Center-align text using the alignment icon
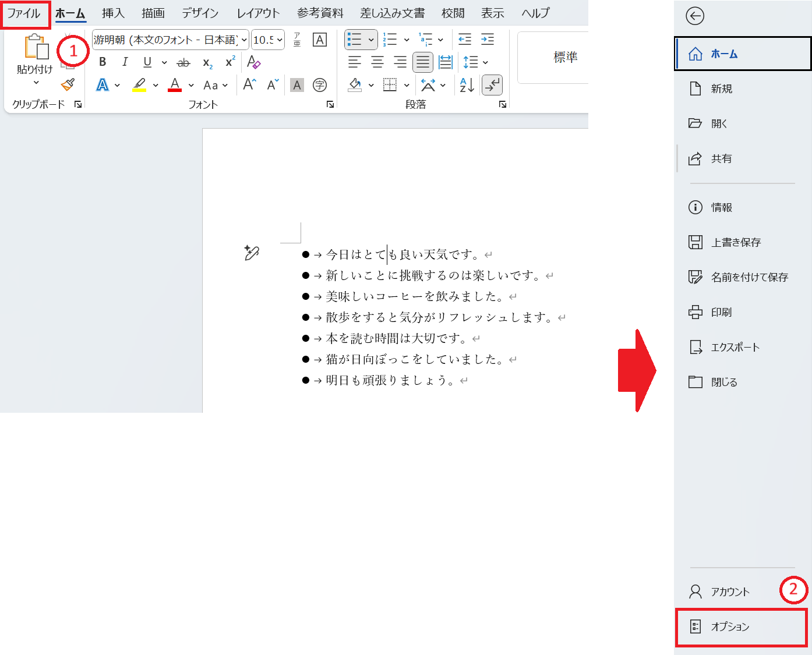Screen dimensions: 812x655 pyautogui.click(x=377, y=62)
